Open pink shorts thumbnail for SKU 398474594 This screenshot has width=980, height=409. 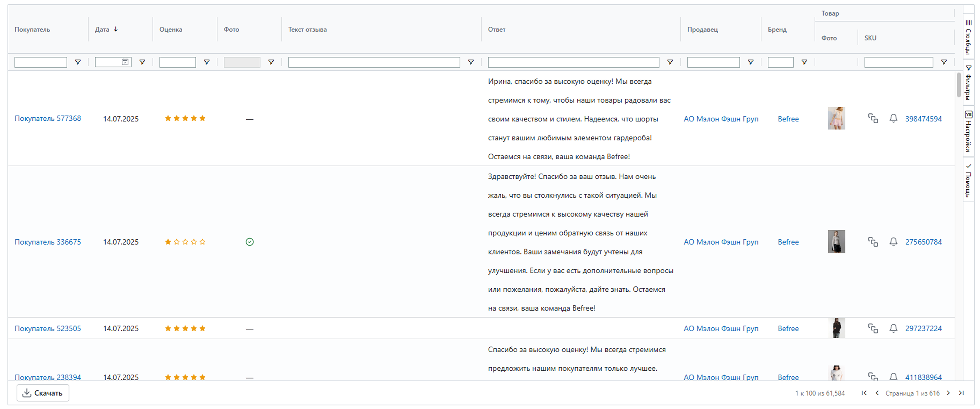click(x=836, y=119)
